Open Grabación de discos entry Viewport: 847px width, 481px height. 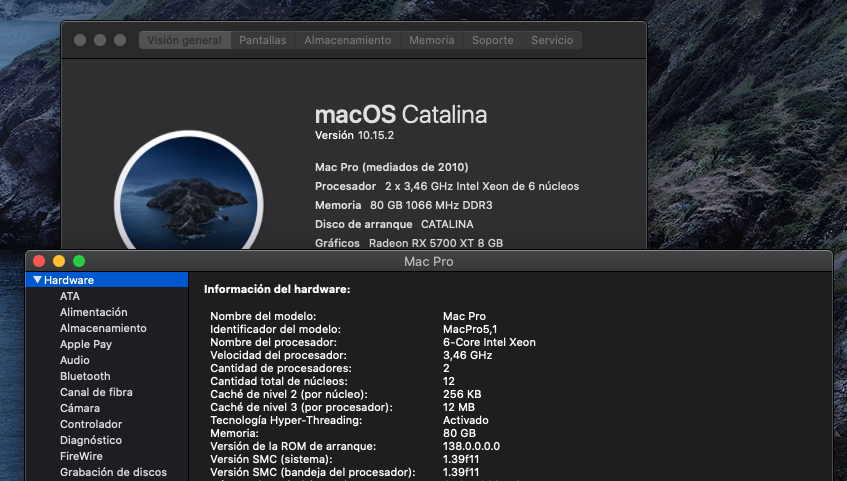(113, 472)
